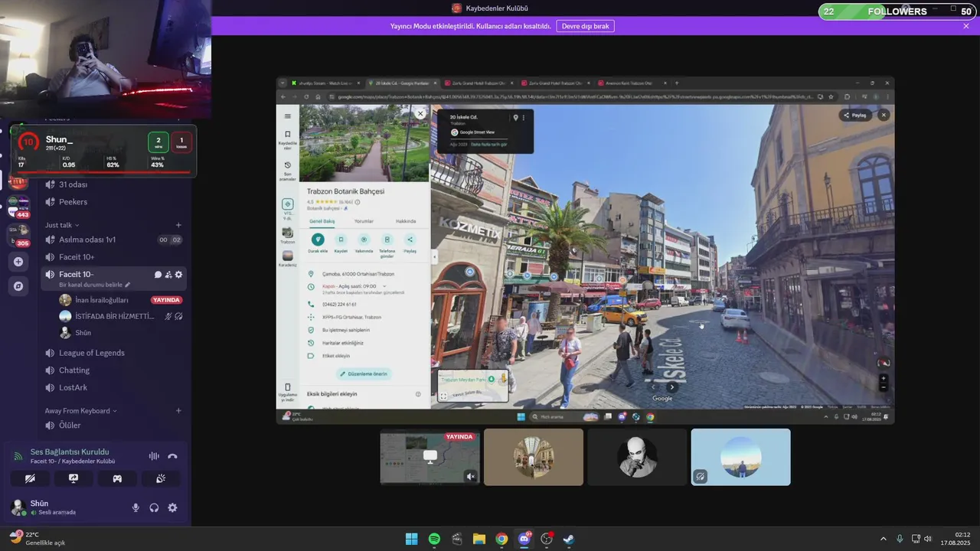The width and height of the screenshot is (980, 551).
Task: Create channel in Just talk category
Action: click(x=178, y=225)
